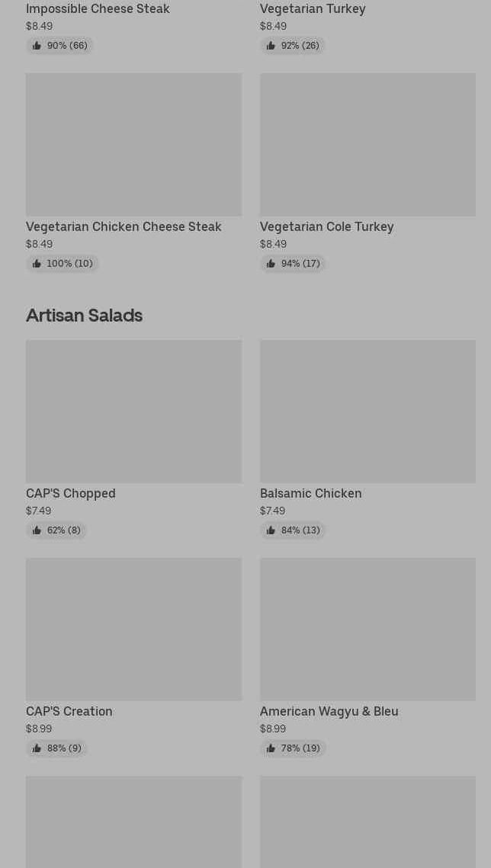
Task: Click the Vegetarian Cole Turkey image thumbnail
Action: click(x=367, y=144)
